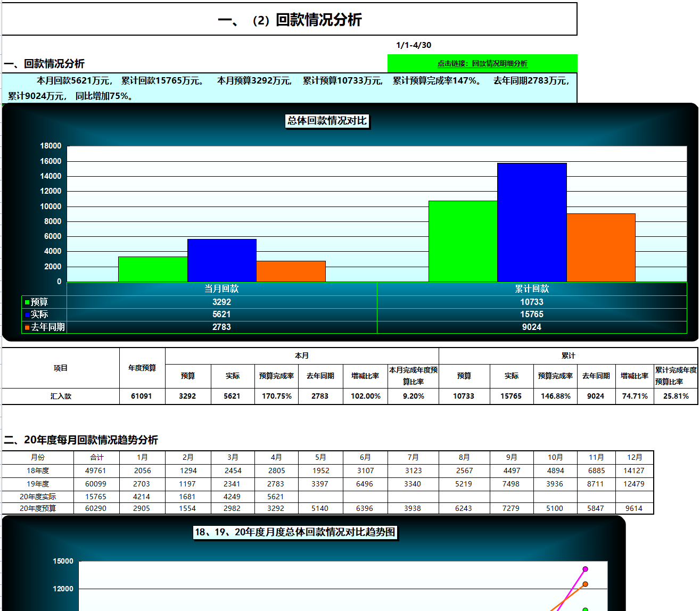Select the 102.00% change ratio cell
Screen dimensions: 700x611
coord(366,397)
